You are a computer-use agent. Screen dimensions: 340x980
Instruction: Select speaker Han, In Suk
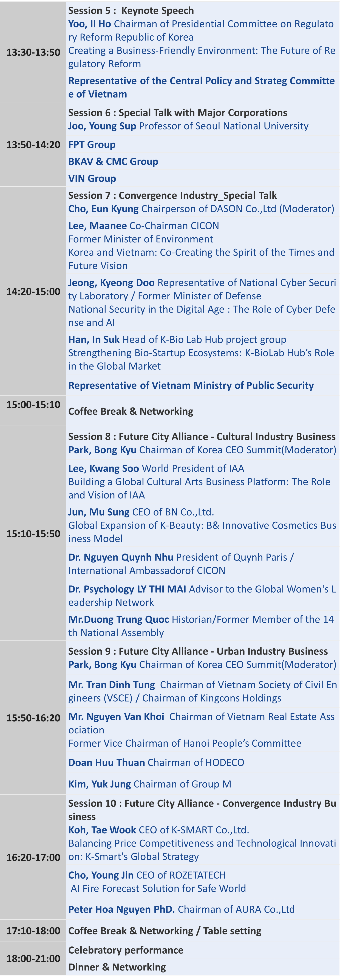[x=93, y=339]
